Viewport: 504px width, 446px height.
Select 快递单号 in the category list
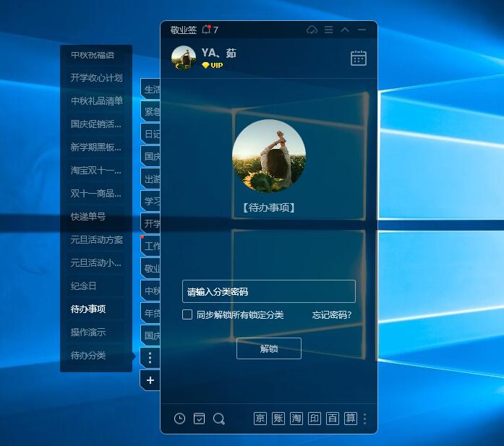click(x=96, y=217)
